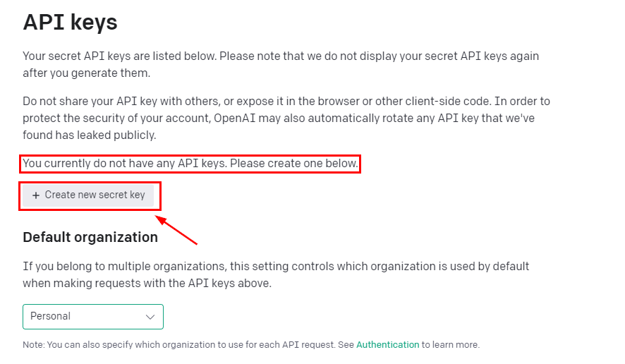The width and height of the screenshot is (625, 364).
Task: Click the "when making requests with the API keys" line
Action: pyautogui.click(x=147, y=284)
